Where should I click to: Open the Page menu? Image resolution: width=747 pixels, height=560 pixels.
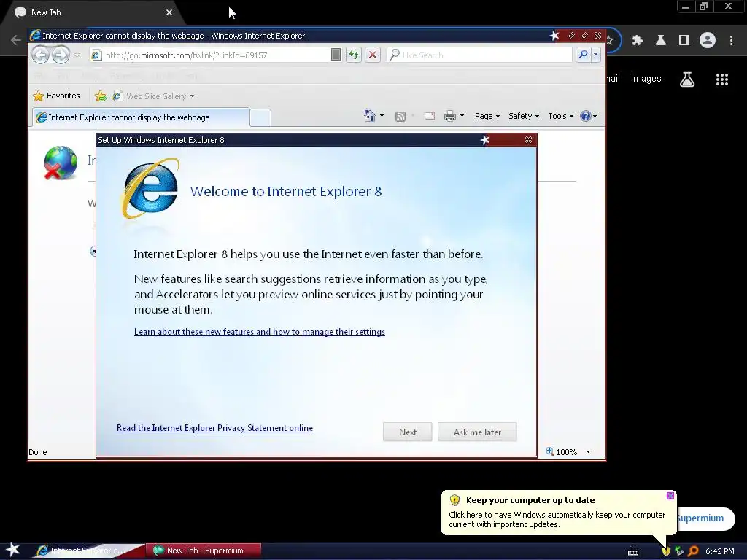pos(487,116)
